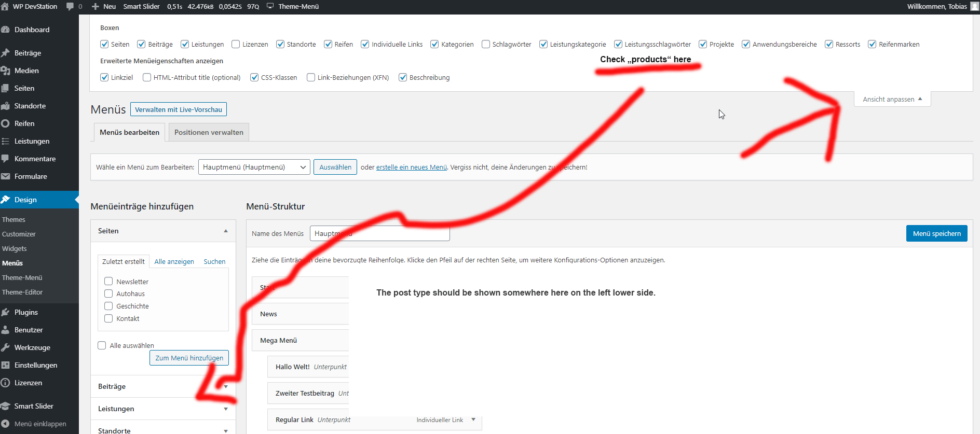Click the Theme-Menü monitor icon in admin bar
The image size is (980, 434).
point(270,6)
